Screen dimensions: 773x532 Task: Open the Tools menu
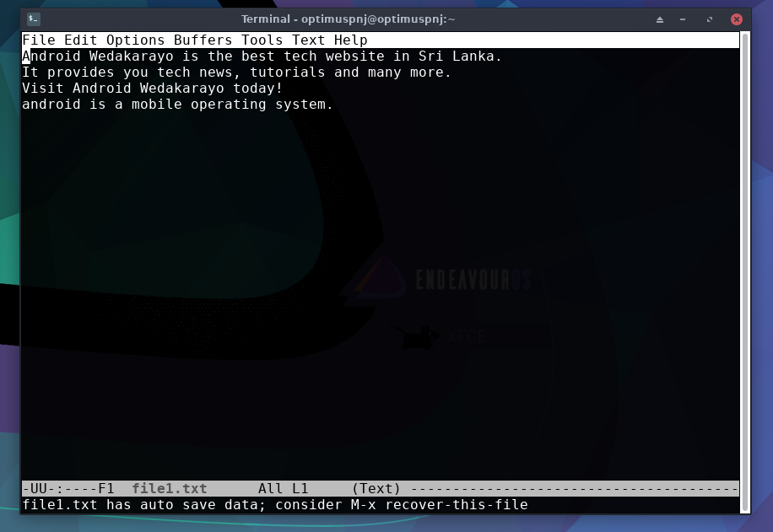point(262,40)
